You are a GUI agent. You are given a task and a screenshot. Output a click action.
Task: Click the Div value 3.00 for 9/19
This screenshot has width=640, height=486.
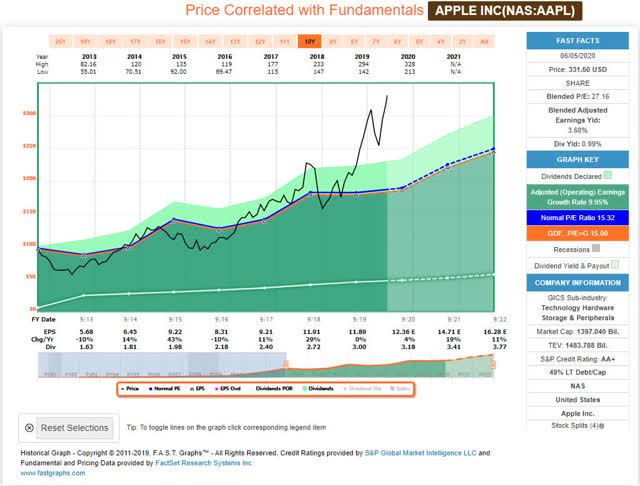[359, 347]
